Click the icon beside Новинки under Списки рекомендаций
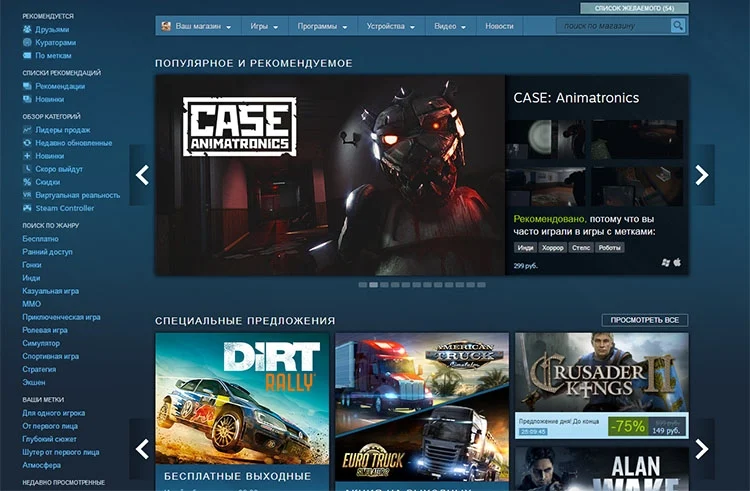This screenshot has width=750, height=491. click(27, 99)
